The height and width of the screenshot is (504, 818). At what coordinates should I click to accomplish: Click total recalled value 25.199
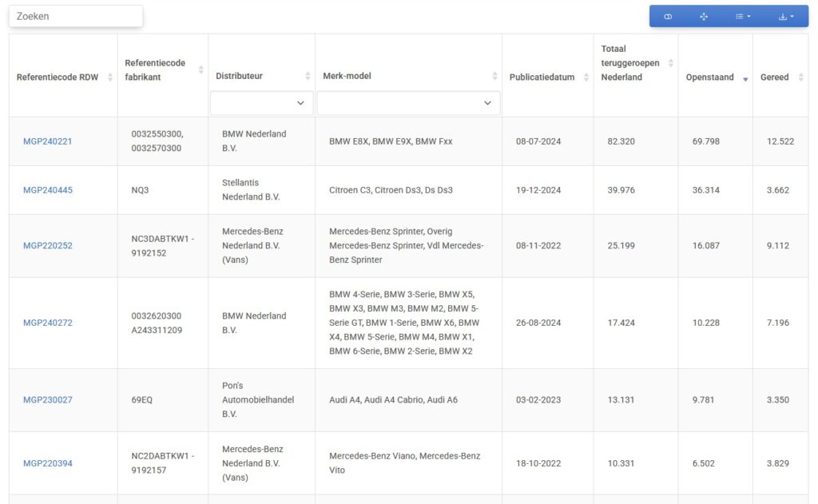point(621,246)
